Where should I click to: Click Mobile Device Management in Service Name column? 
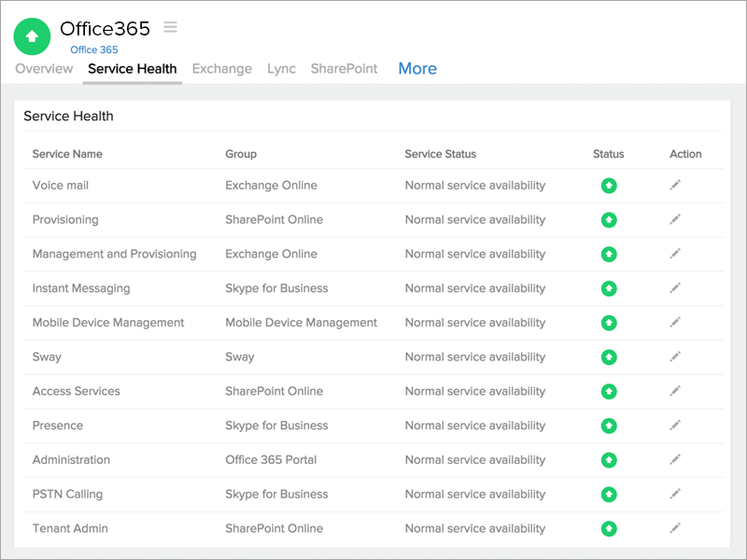(x=108, y=322)
